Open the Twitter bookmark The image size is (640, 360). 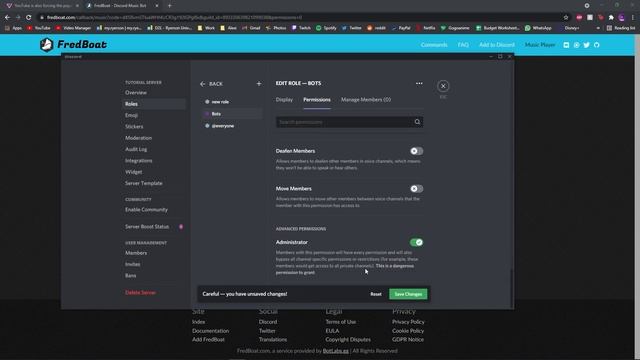click(x=351, y=28)
